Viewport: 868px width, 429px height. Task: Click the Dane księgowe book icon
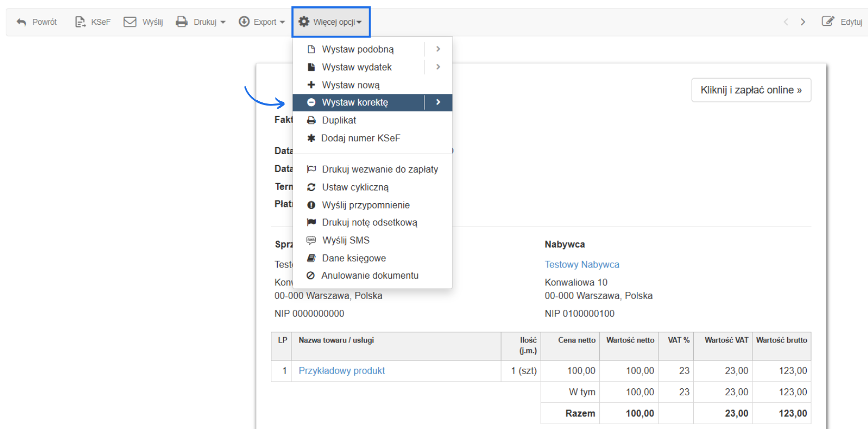point(311,258)
